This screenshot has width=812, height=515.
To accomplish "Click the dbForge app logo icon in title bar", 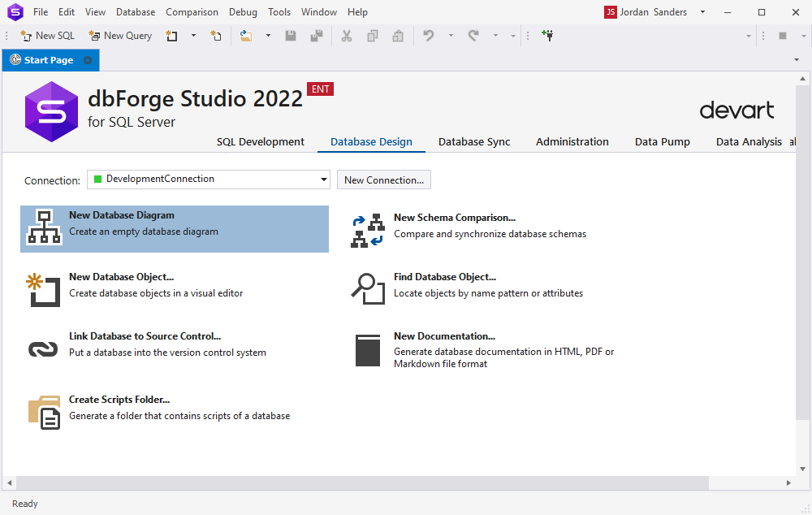I will [15, 12].
